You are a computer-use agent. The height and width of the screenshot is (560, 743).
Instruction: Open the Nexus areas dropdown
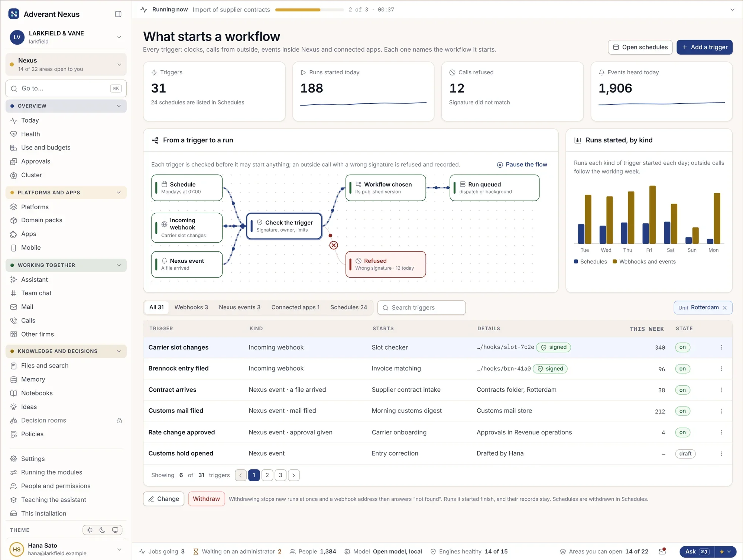point(66,65)
